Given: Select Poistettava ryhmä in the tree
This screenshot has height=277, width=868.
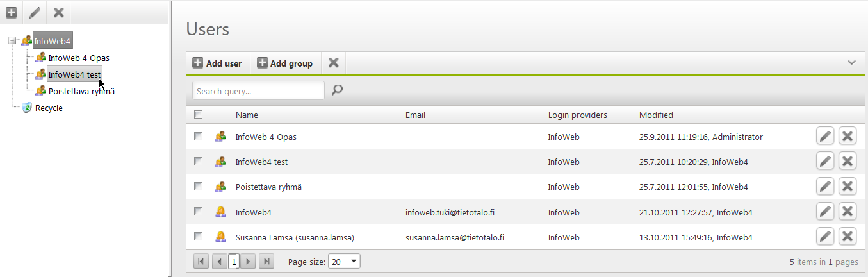Looking at the screenshot, I should [81, 91].
